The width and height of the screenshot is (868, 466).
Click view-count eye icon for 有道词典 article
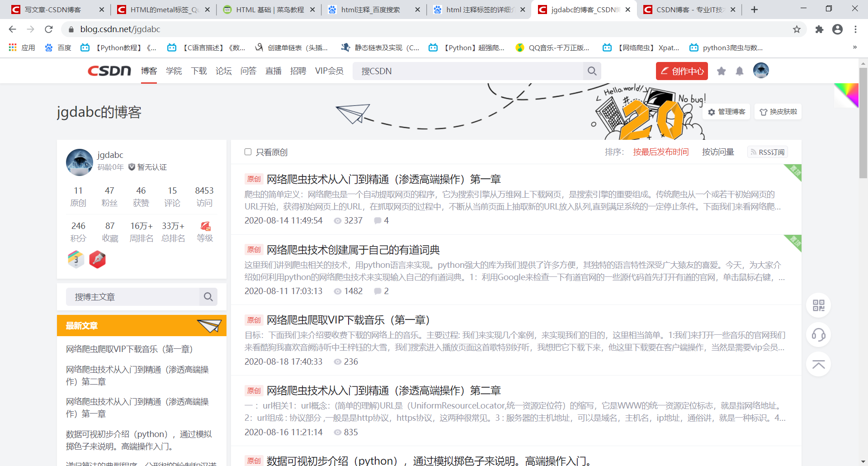point(337,291)
